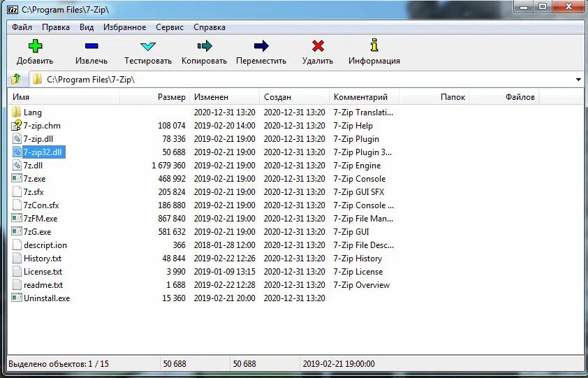Viewport: 588px width, 378px height.
Task: Select the folder name Lang
Action: 33,112
